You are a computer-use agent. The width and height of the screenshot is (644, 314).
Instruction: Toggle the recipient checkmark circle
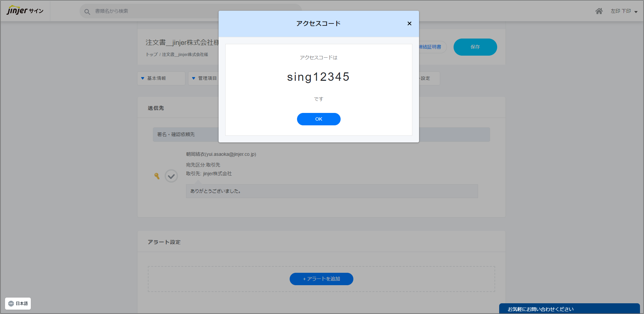pyautogui.click(x=171, y=176)
